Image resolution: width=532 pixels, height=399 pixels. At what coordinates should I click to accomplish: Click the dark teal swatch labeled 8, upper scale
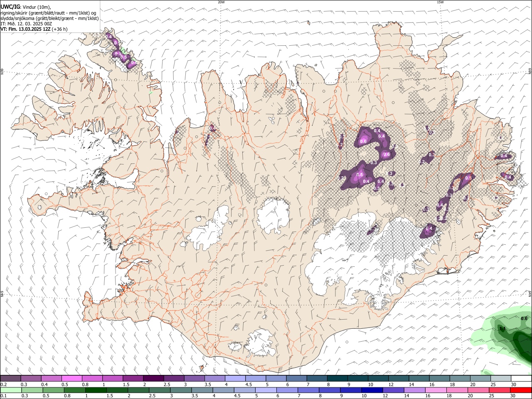pos(337,378)
